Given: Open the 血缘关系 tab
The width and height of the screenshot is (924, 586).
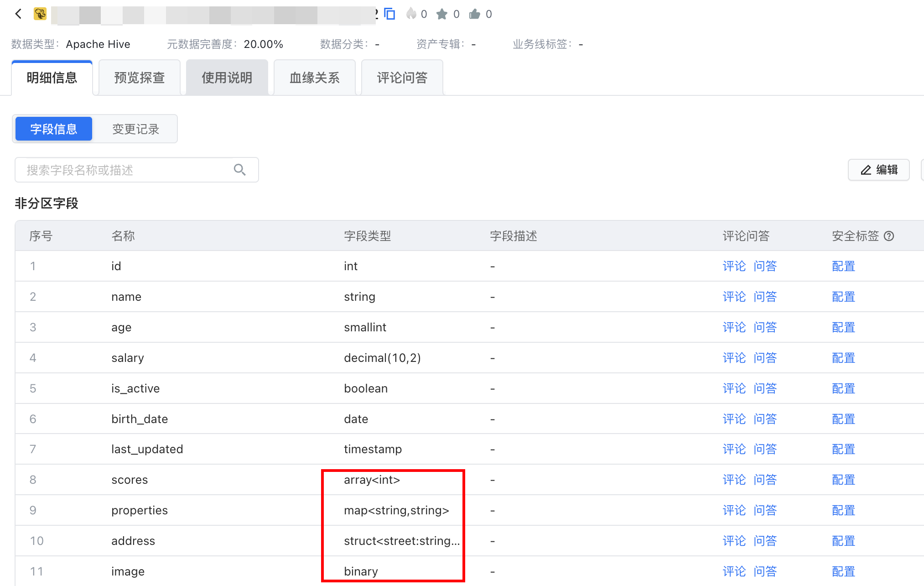Looking at the screenshot, I should coord(314,78).
